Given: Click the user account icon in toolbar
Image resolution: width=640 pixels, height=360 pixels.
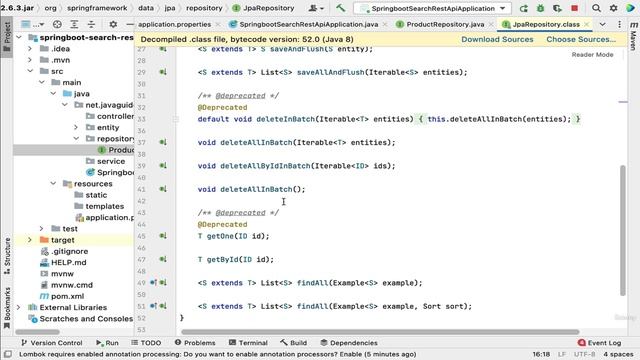Looking at the screenshot, I should click(316, 8).
